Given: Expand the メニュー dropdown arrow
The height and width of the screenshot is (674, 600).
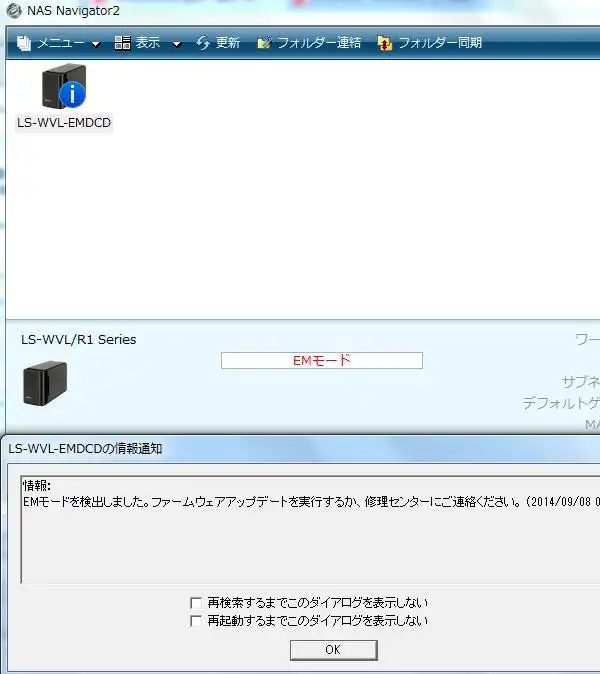Looking at the screenshot, I should click(96, 44).
